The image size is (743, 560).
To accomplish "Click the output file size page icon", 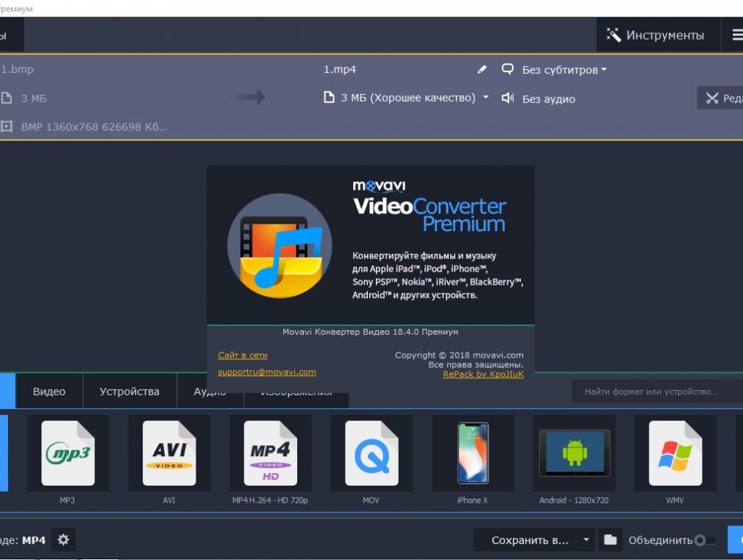I will 329,98.
